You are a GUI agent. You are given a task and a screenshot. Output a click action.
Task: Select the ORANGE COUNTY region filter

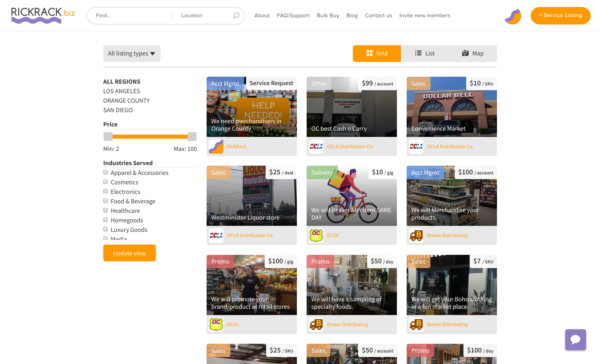coord(126,101)
